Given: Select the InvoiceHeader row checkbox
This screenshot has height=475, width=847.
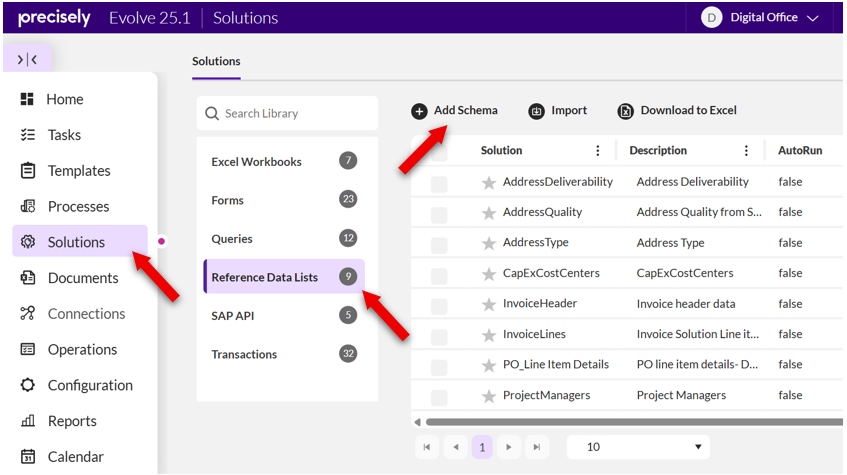Looking at the screenshot, I should (439, 304).
